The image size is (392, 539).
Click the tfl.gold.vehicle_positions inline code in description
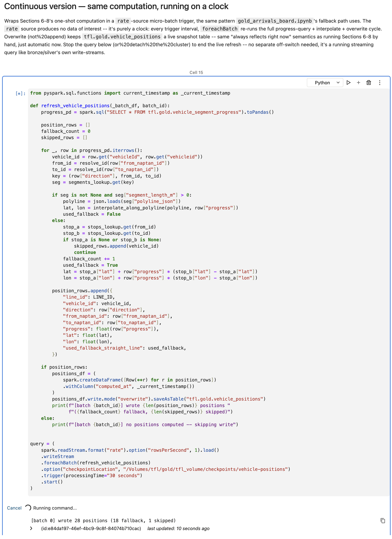coord(122,37)
